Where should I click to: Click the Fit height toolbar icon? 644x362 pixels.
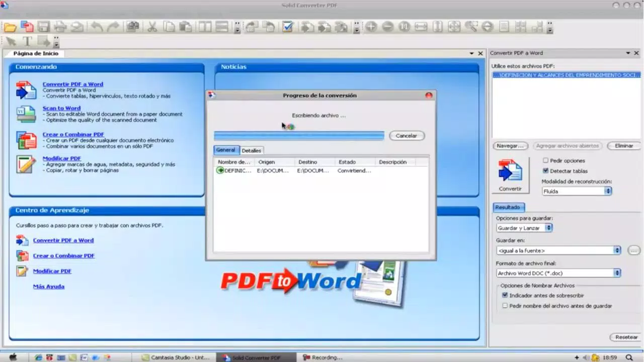point(437,27)
